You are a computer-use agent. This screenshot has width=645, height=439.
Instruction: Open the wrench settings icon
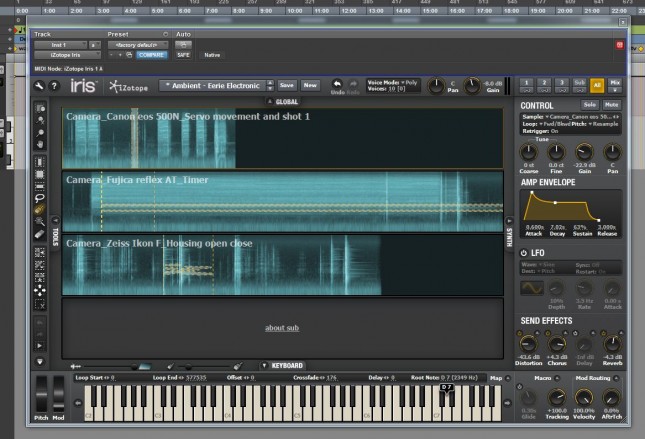click(39, 87)
